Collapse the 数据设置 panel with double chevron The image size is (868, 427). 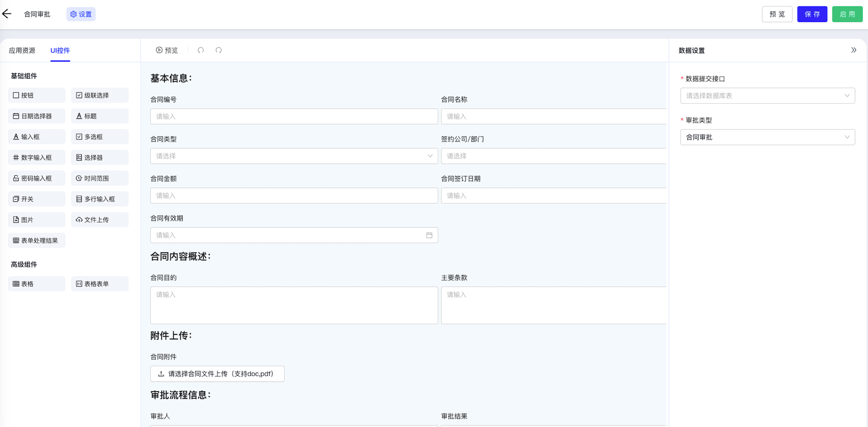pyautogui.click(x=853, y=50)
